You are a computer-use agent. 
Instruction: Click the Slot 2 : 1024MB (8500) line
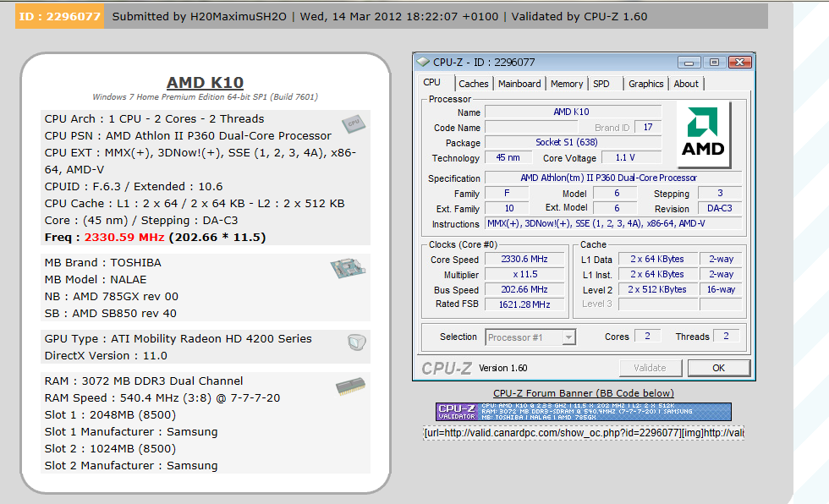tap(110, 448)
